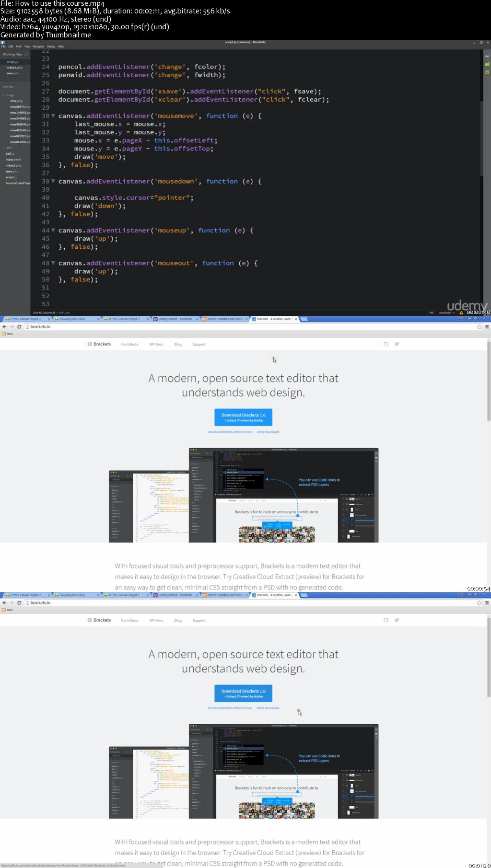Open ball.js in the OLD folder
Screen dimensions: 491x868
[10, 153]
